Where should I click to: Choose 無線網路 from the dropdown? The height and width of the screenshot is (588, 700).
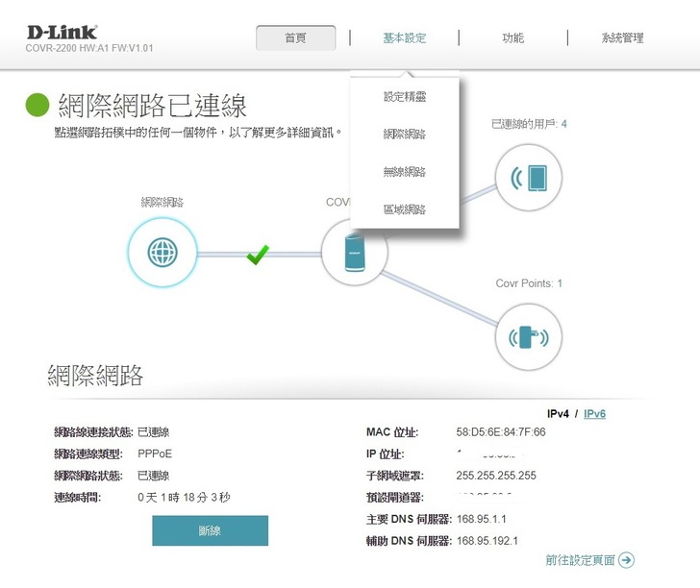click(405, 172)
